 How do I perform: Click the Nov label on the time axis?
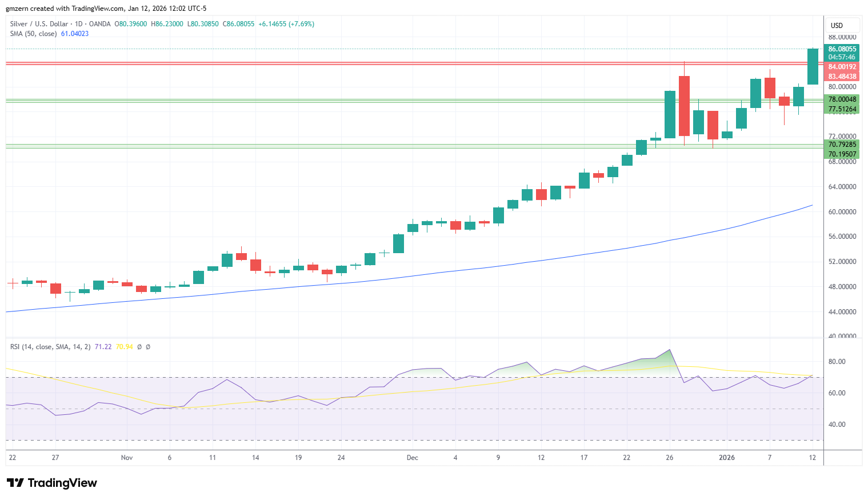click(x=127, y=458)
